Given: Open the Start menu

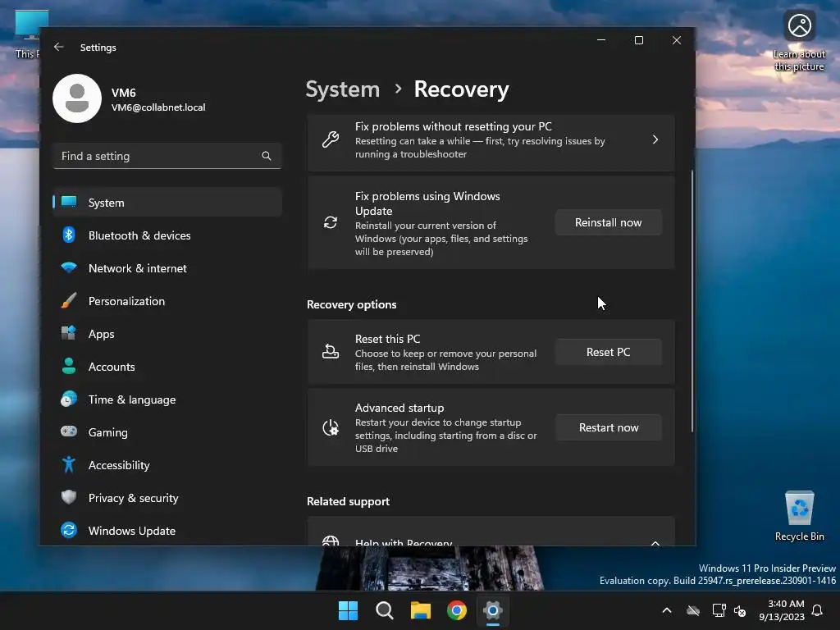Looking at the screenshot, I should 348,610.
